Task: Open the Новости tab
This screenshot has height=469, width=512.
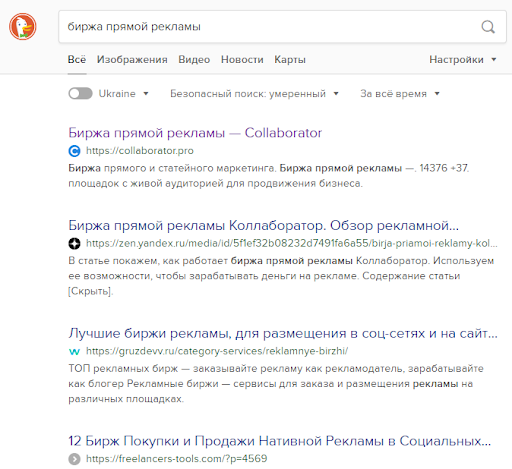Action: pyautogui.click(x=242, y=59)
